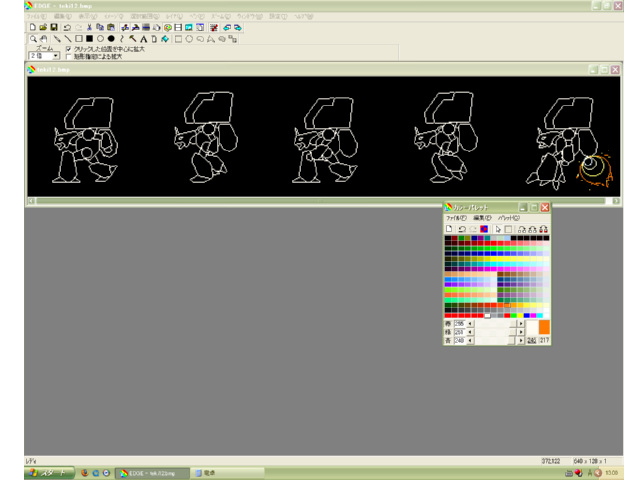Open the パレット menu in color palette window

509,218
